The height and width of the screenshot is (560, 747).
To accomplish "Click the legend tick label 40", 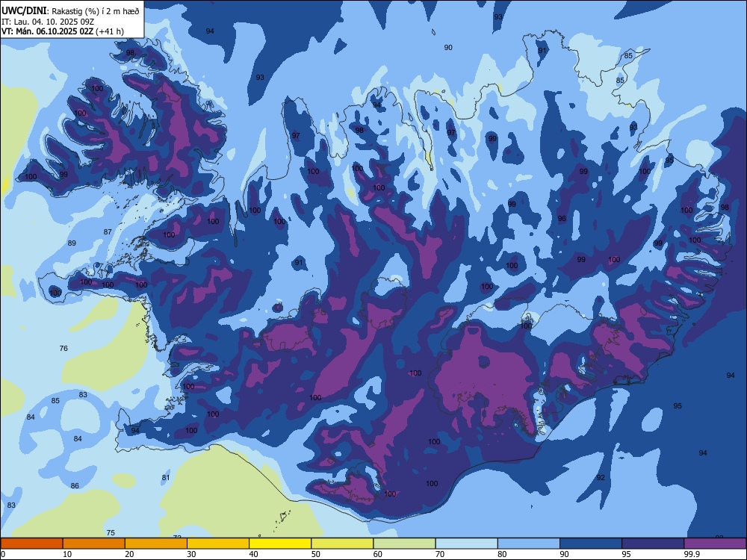I will [x=253, y=554].
